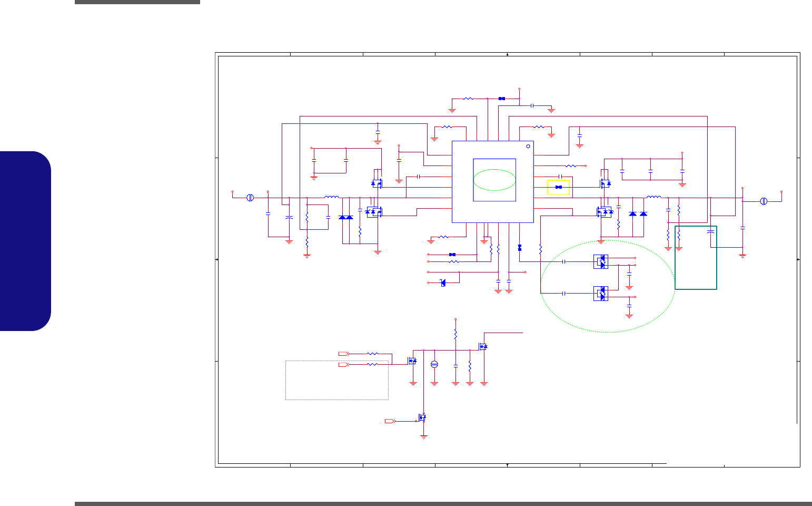Click the blue pad directly beneath the IC

(520, 247)
